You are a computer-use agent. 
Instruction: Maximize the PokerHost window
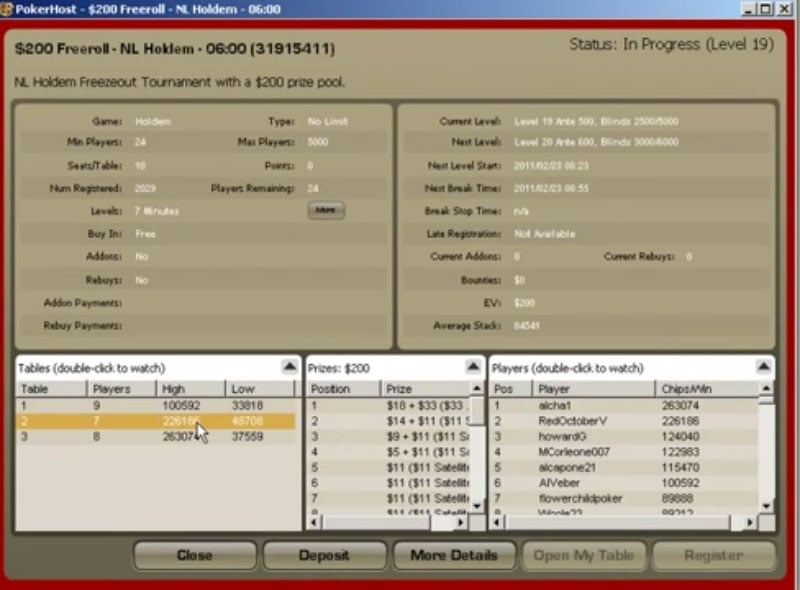click(x=766, y=9)
